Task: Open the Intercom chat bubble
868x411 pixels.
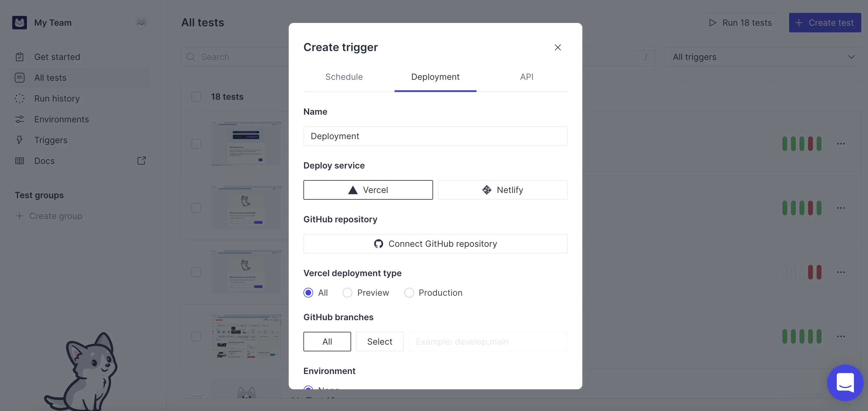Action: 845,383
